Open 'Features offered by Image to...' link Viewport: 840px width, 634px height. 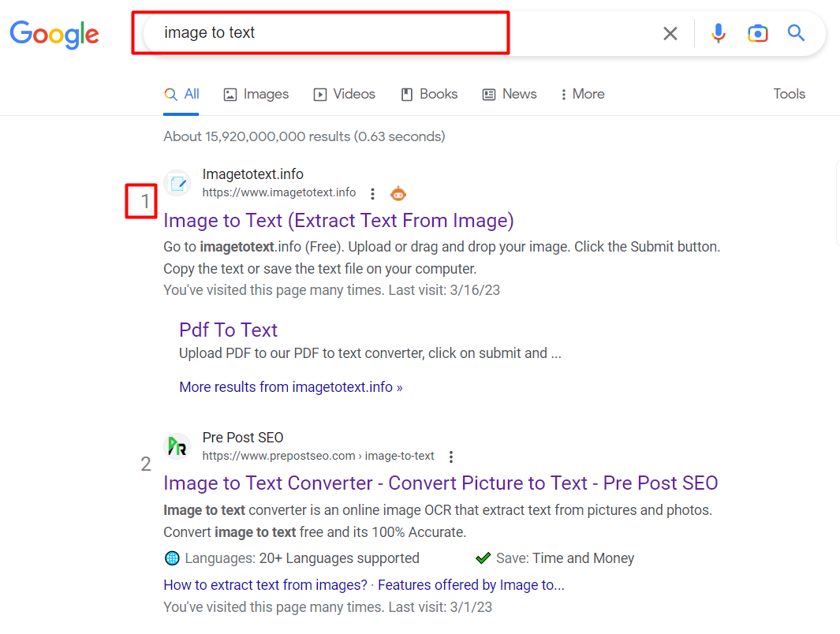tap(471, 585)
